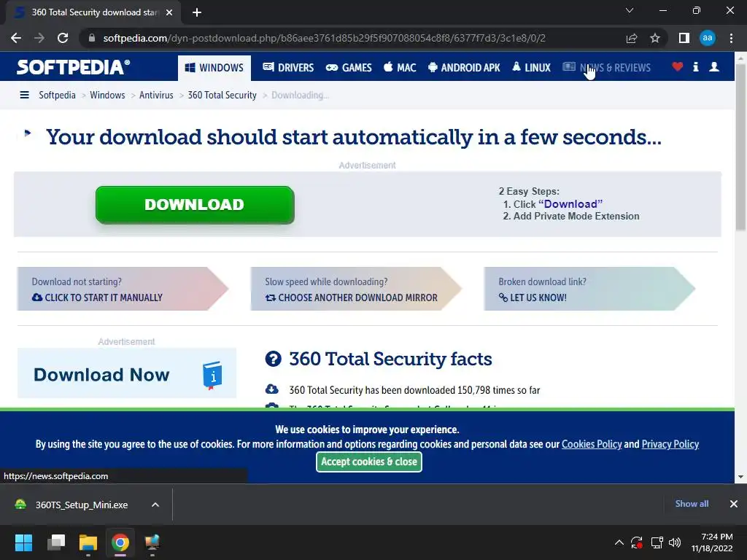The image size is (747, 560).
Task: Click the green DOWNLOAD button
Action: point(195,205)
